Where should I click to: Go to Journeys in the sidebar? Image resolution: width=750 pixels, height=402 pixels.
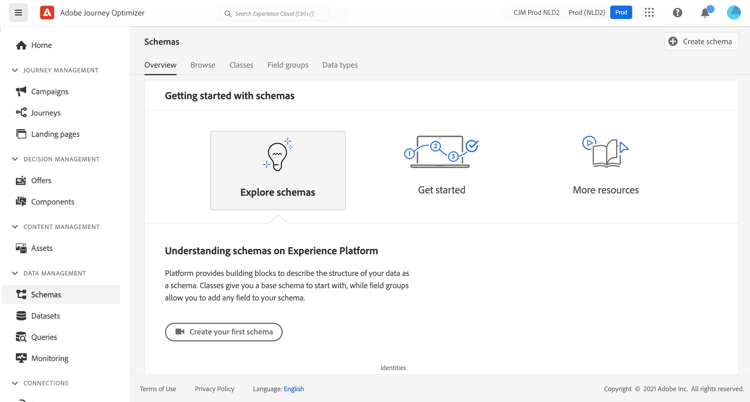[45, 113]
